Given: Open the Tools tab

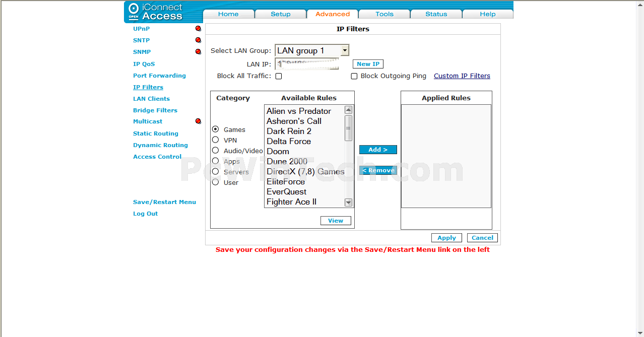Looking at the screenshot, I should pos(384,14).
